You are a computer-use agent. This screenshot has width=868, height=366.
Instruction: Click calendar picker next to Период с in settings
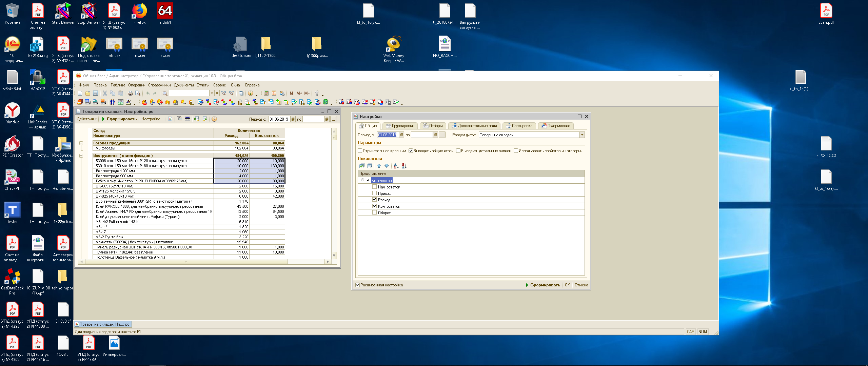[x=401, y=135]
